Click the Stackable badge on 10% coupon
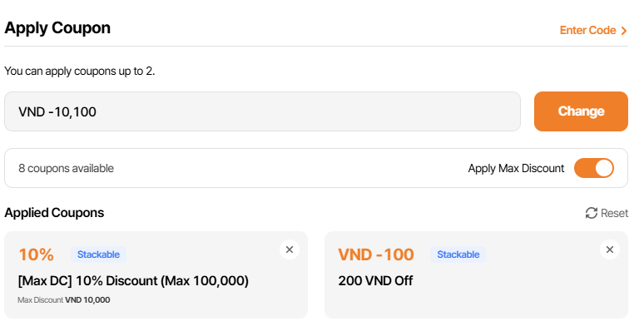The image size is (644, 336). coord(99,254)
